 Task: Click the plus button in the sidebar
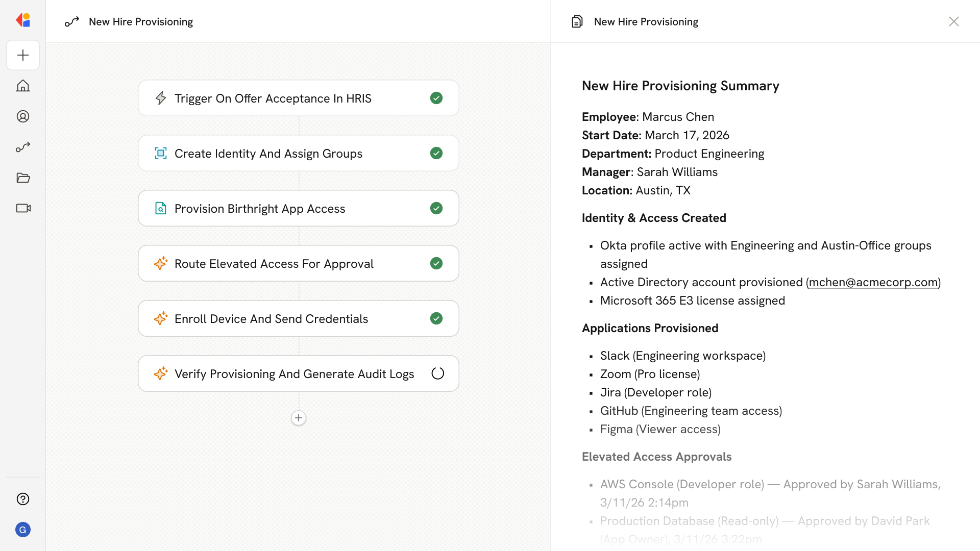point(23,55)
